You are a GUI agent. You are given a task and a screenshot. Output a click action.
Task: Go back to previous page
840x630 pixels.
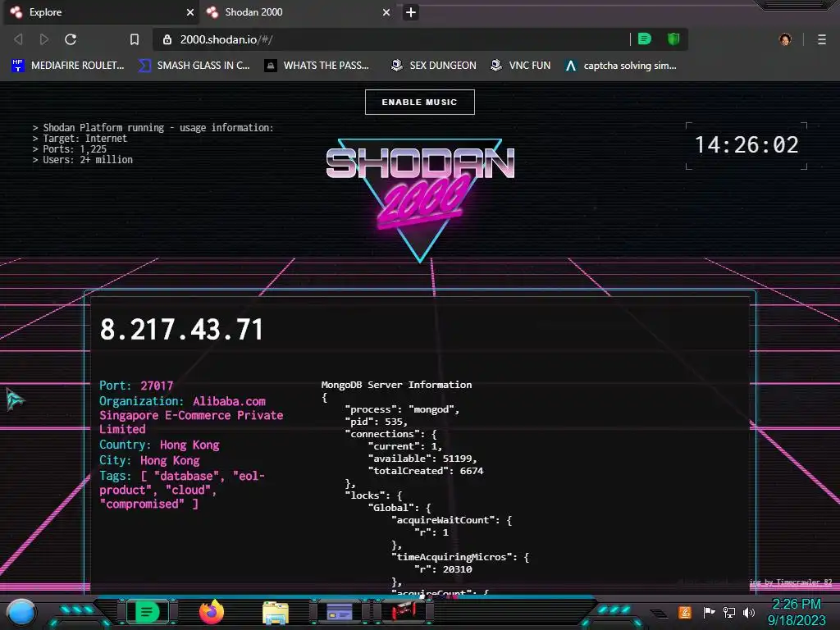[18, 39]
